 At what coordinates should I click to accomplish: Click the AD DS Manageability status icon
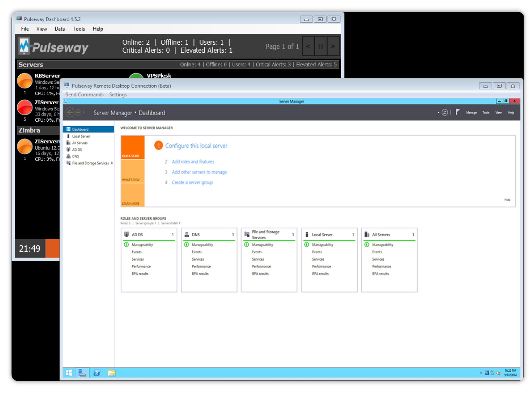[127, 245]
